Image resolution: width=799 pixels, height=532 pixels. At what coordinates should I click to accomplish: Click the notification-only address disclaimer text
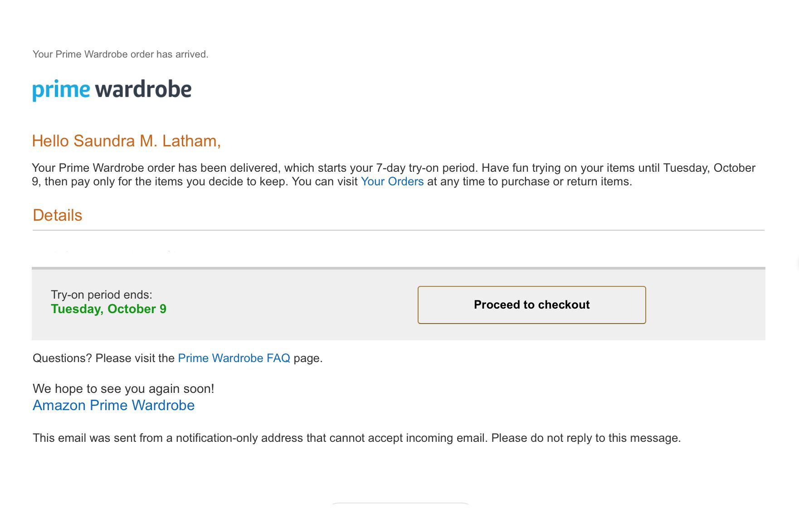coord(356,438)
